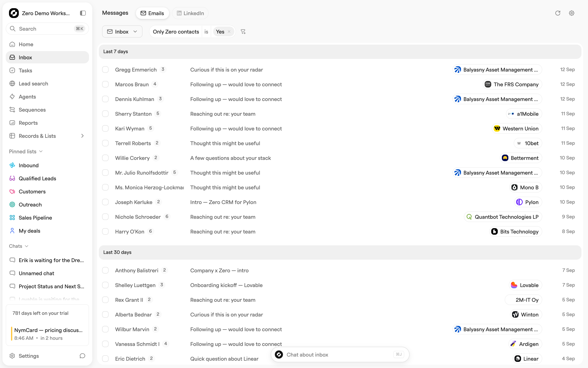Click the refresh messages icon
Viewport: 588px width, 368px height.
[558, 13]
